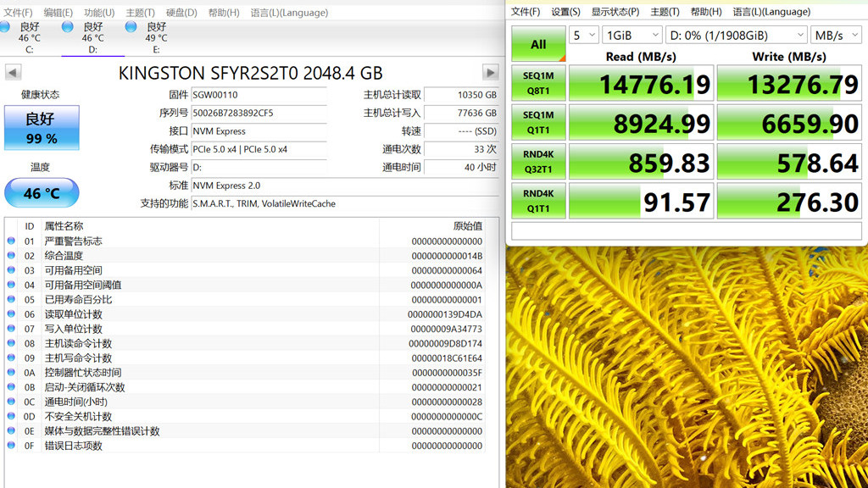
Task: Open the 功能(U) menu in CrystalDiskInfo
Action: point(99,13)
